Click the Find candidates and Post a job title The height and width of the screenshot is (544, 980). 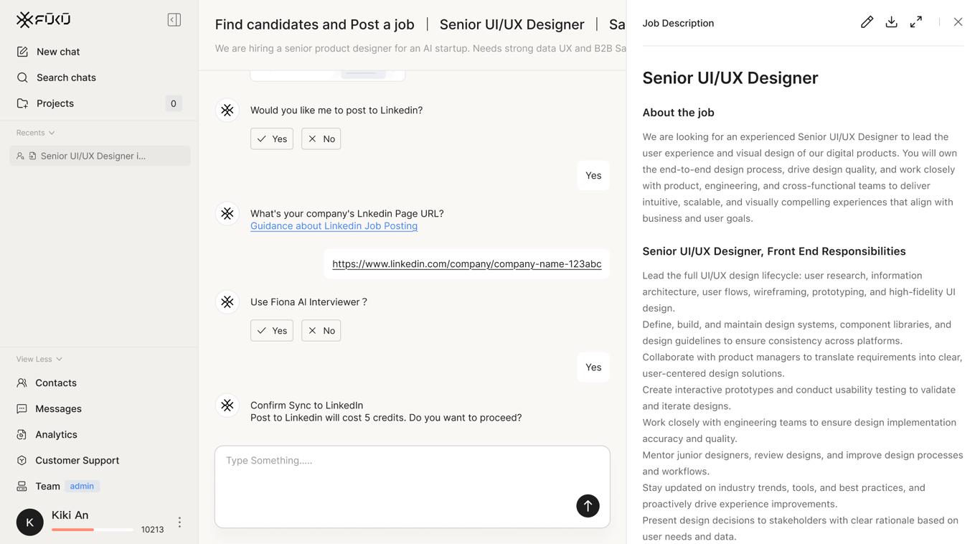click(x=314, y=24)
